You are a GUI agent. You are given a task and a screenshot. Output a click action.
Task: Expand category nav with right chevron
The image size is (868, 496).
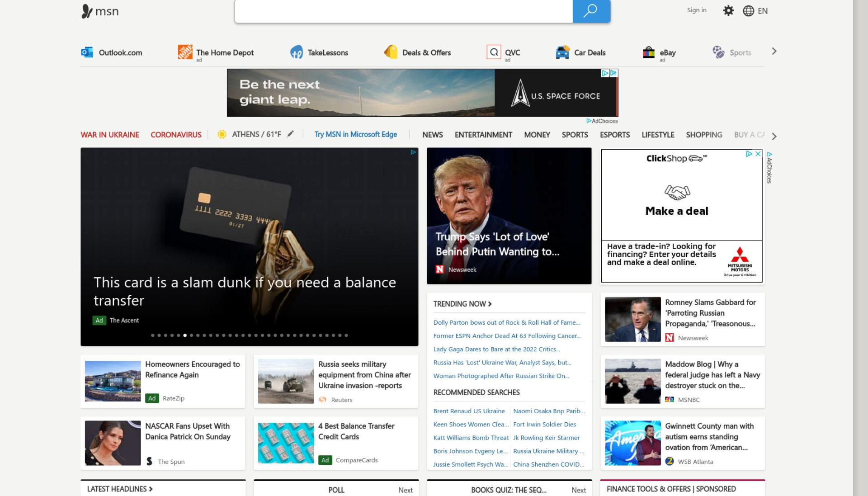coord(774,136)
